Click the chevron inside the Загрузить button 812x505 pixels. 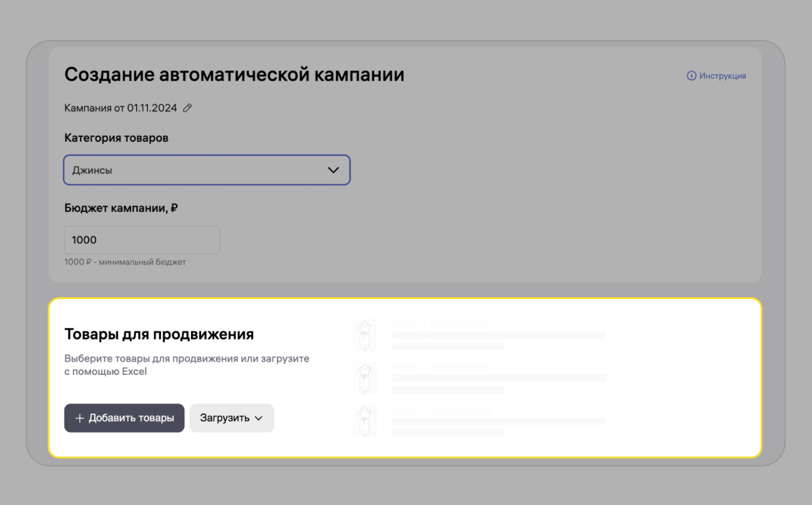pos(259,418)
